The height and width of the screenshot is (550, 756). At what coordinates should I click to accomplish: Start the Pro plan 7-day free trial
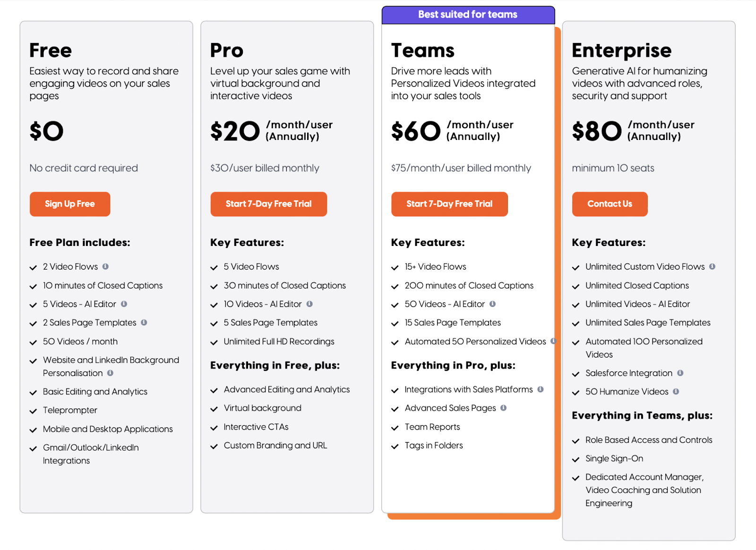(x=269, y=204)
